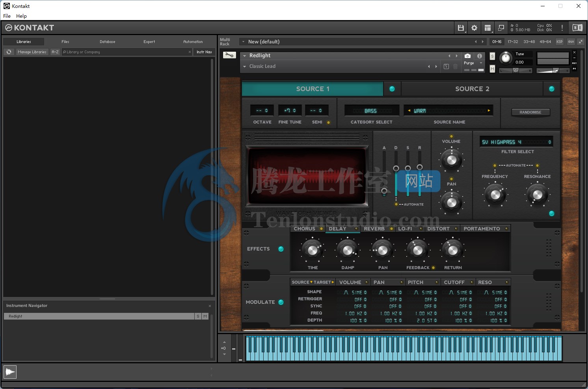Open the File menu
Screen dimensions: 588x389
(x=7, y=16)
